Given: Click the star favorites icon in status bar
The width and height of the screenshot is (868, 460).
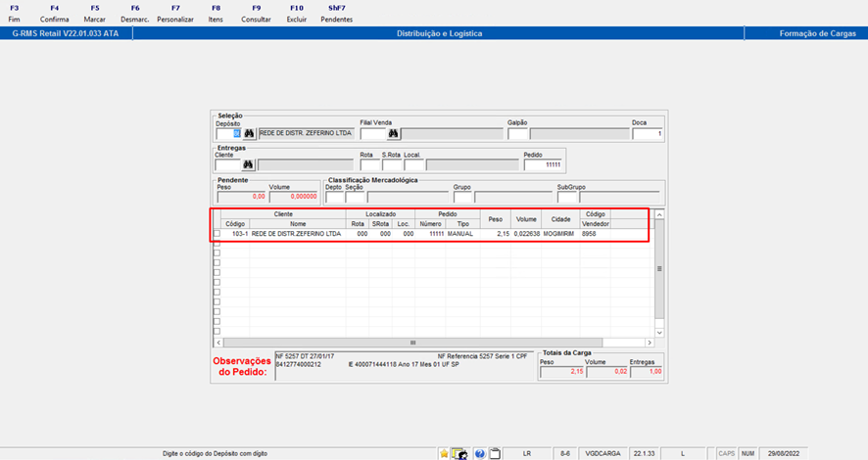Looking at the screenshot, I should pos(444,454).
